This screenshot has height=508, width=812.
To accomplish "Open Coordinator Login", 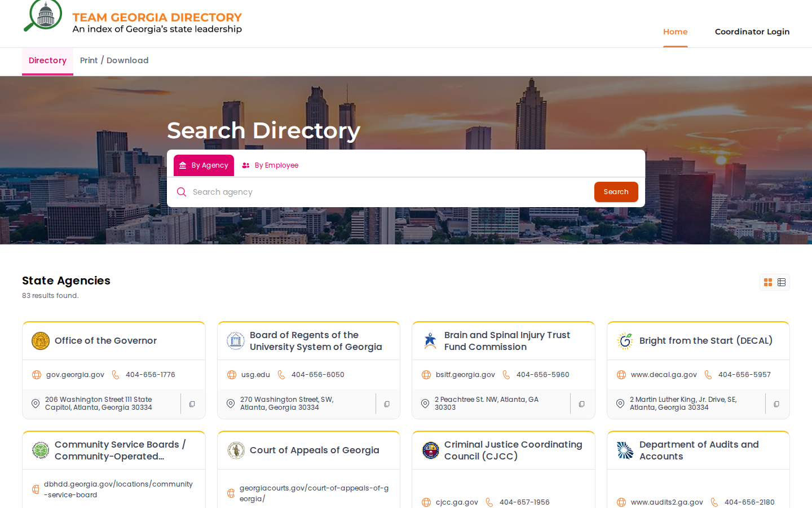I will 752,32.
